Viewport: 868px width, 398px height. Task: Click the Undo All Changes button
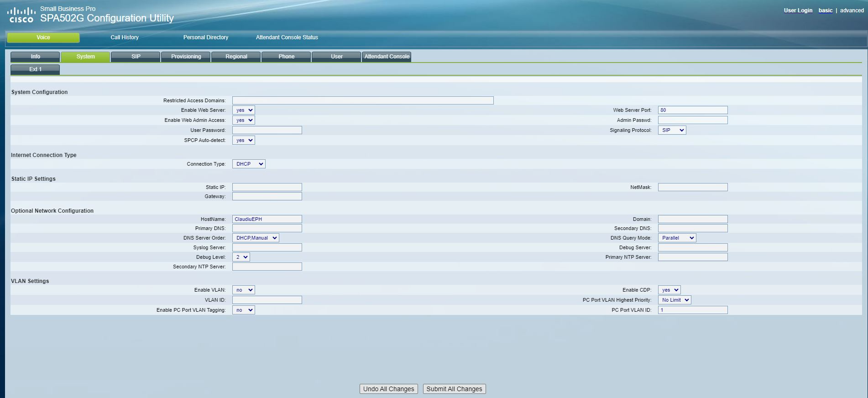tap(388, 389)
